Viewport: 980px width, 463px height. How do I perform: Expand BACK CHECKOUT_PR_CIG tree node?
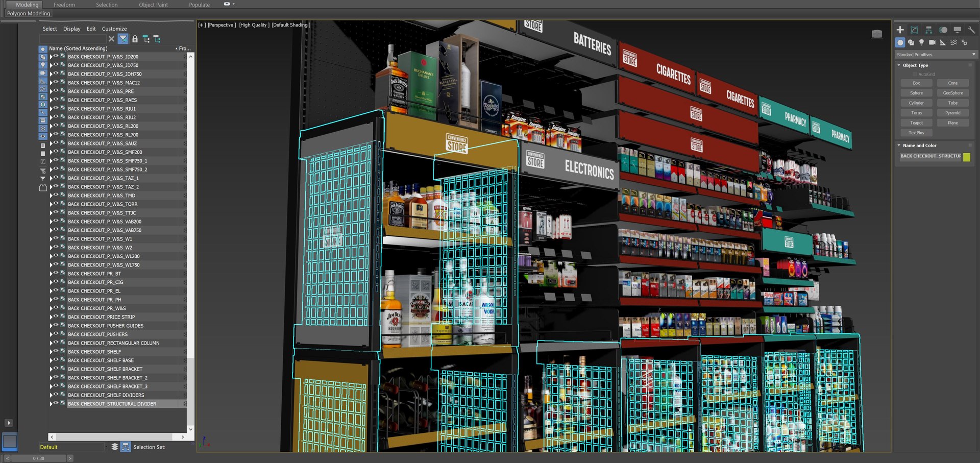[51, 282]
